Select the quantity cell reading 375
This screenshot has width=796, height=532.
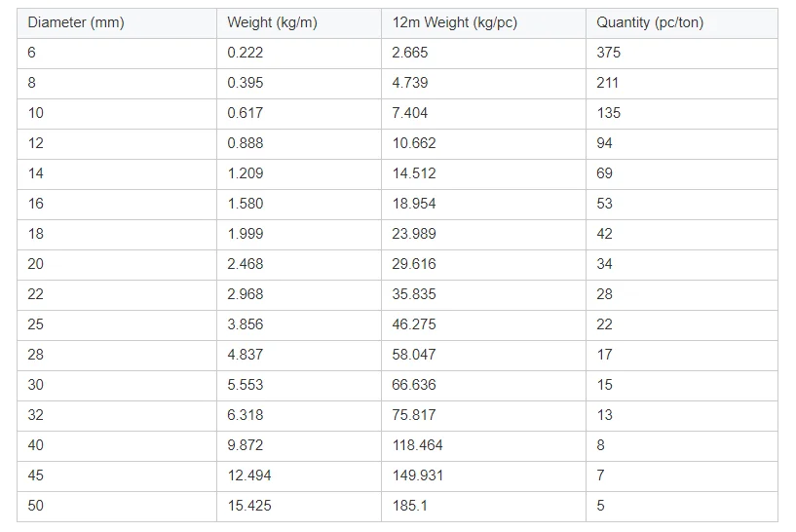pyautogui.click(x=608, y=53)
